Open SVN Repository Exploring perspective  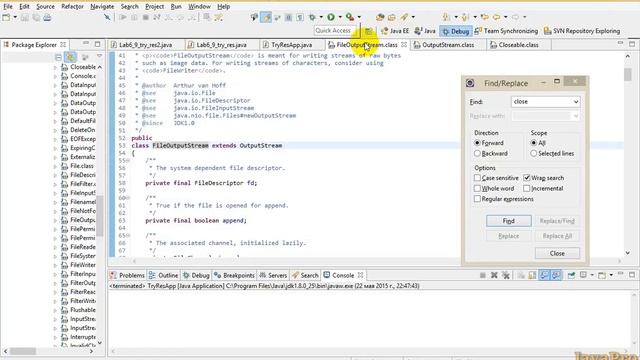pyautogui.click(x=582, y=31)
